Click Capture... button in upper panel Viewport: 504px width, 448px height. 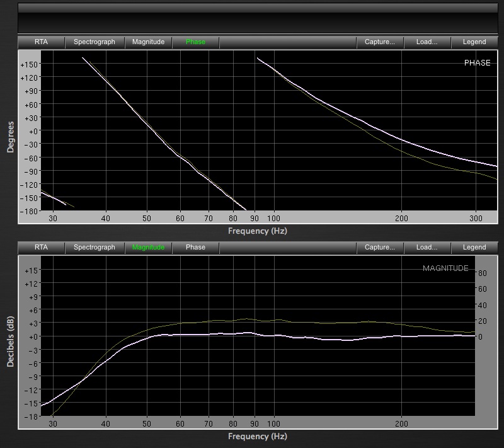(380, 42)
